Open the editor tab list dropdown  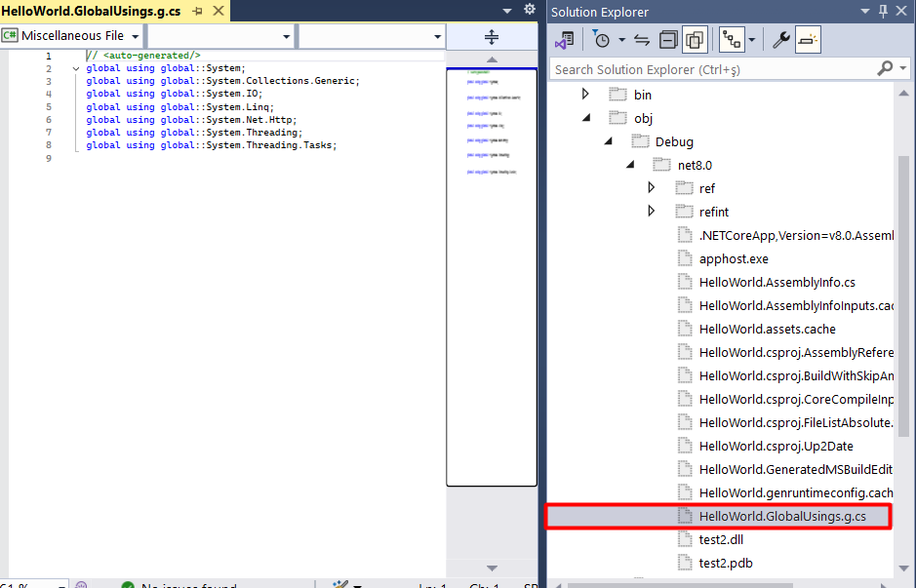pyautogui.click(x=507, y=11)
